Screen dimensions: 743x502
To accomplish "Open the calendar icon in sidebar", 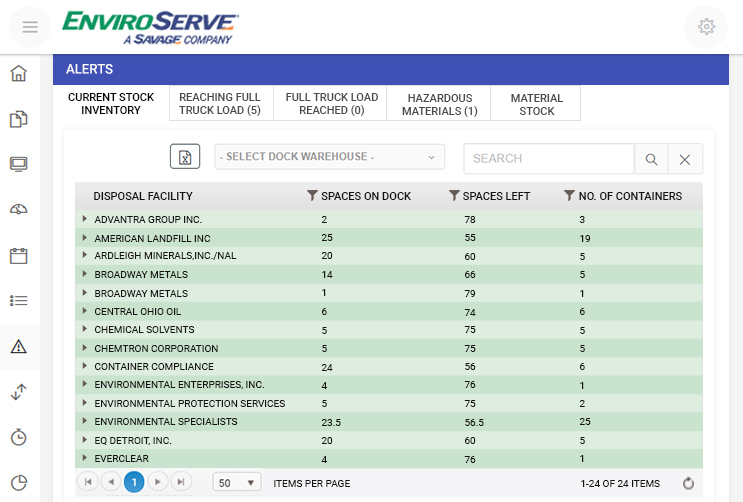I will [x=19, y=256].
